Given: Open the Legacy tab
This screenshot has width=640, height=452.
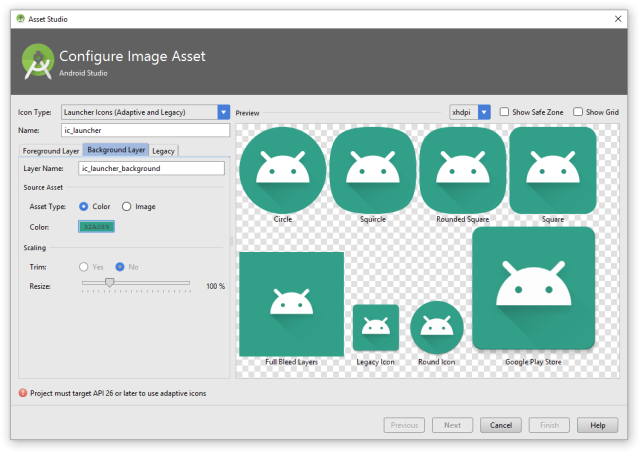Looking at the screenshot, I should [x=164, y=150].
